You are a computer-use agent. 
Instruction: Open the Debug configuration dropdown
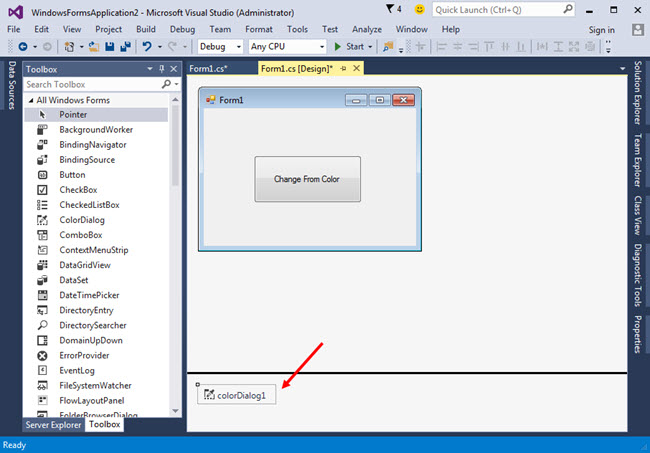[220, 47]
